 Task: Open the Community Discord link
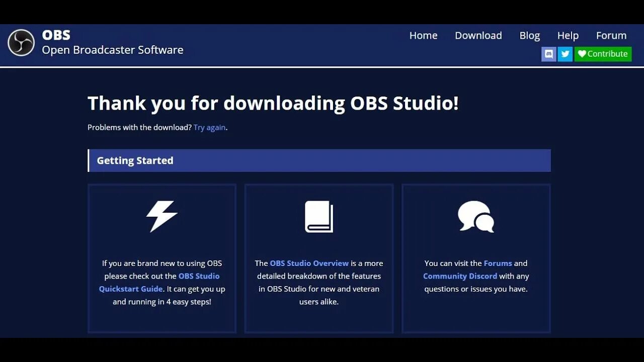click(460, 276)
